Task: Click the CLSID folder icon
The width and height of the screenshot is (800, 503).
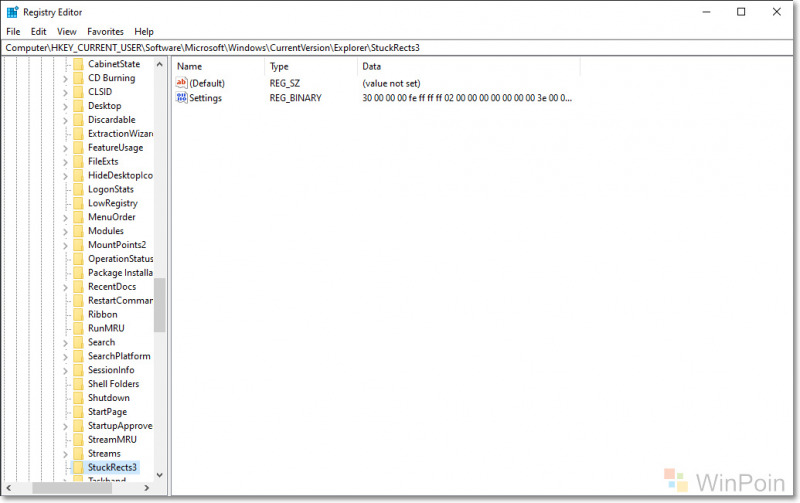Action: pyautogui.click(x=78, y=92)
